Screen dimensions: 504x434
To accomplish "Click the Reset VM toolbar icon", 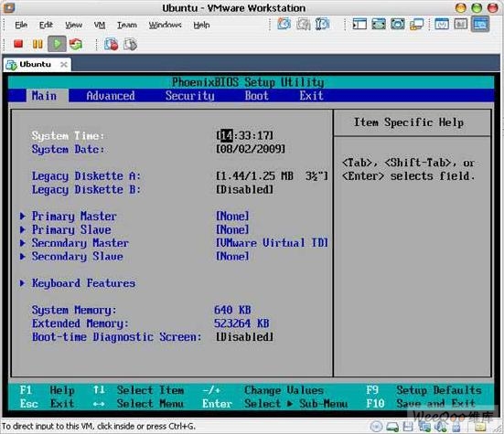I will (x=76, y=44).
